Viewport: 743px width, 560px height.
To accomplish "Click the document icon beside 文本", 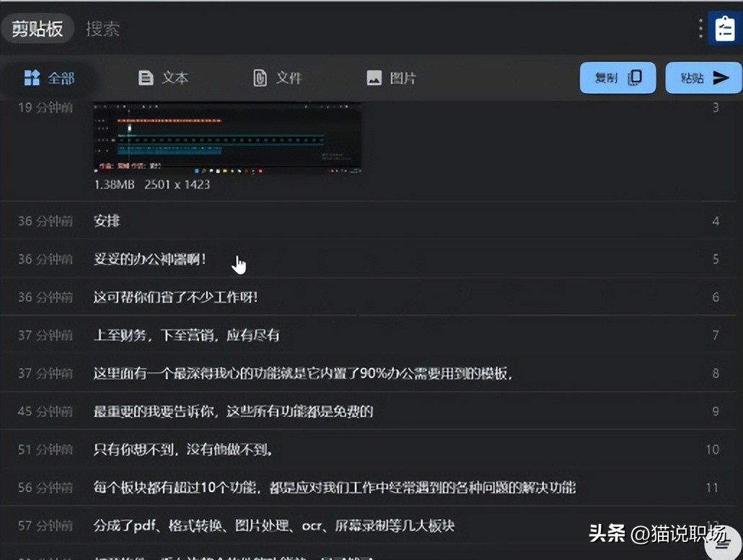I will (x=146, y=77).
